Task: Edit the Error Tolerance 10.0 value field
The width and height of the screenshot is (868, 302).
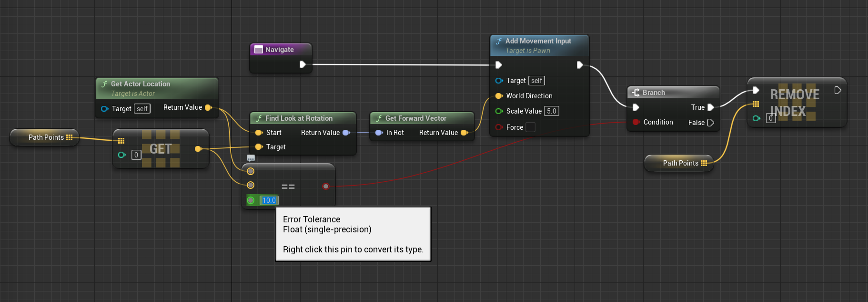Action: 269,200
